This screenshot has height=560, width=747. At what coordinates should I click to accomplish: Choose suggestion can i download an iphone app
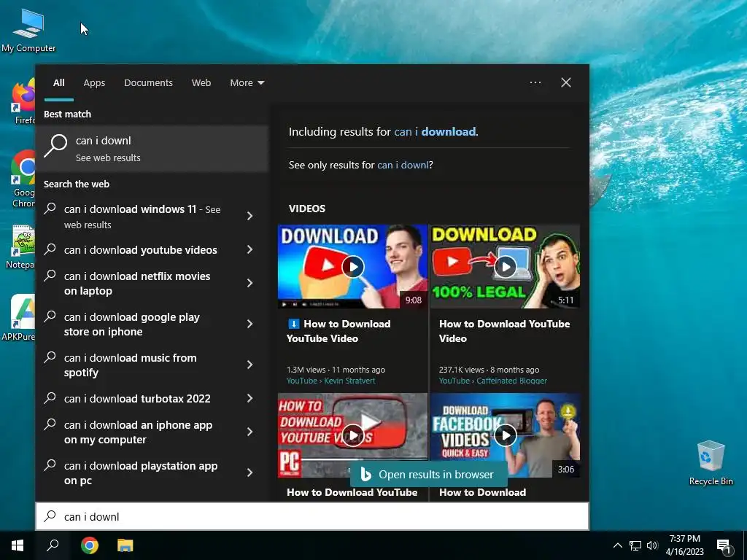pos(138,432)
